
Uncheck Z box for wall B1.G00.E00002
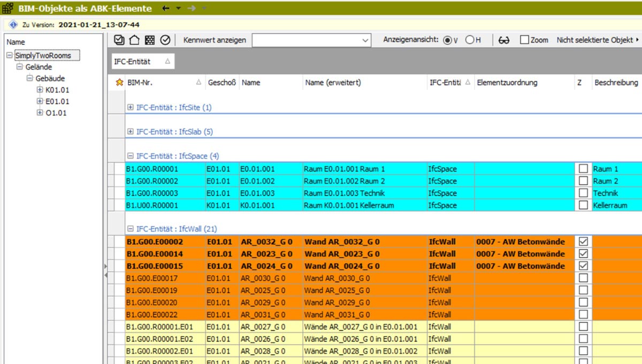583,242
